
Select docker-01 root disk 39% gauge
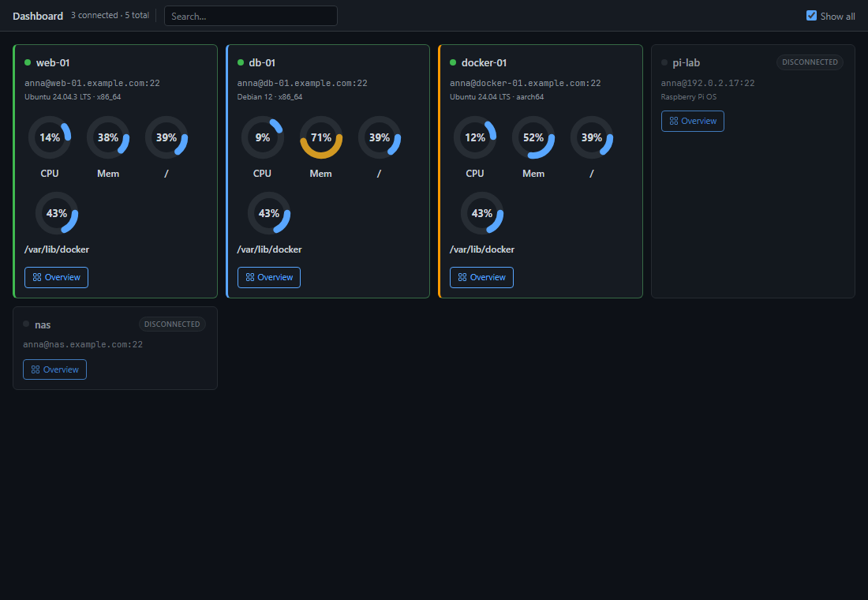tap(592, 137)
